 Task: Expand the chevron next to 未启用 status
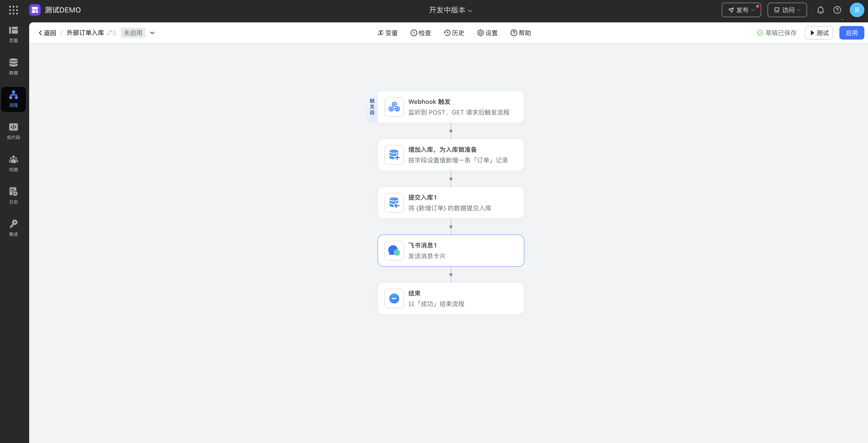click(152, 33)
